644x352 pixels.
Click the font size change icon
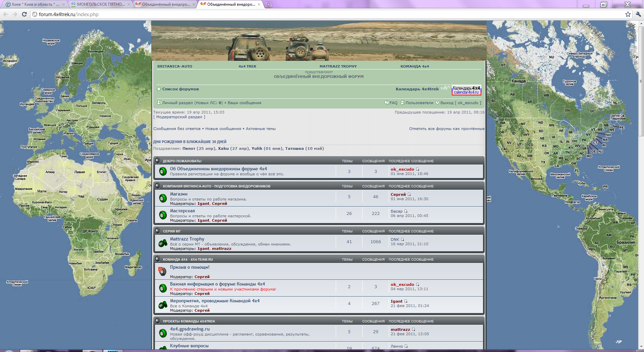pos(445,88)
